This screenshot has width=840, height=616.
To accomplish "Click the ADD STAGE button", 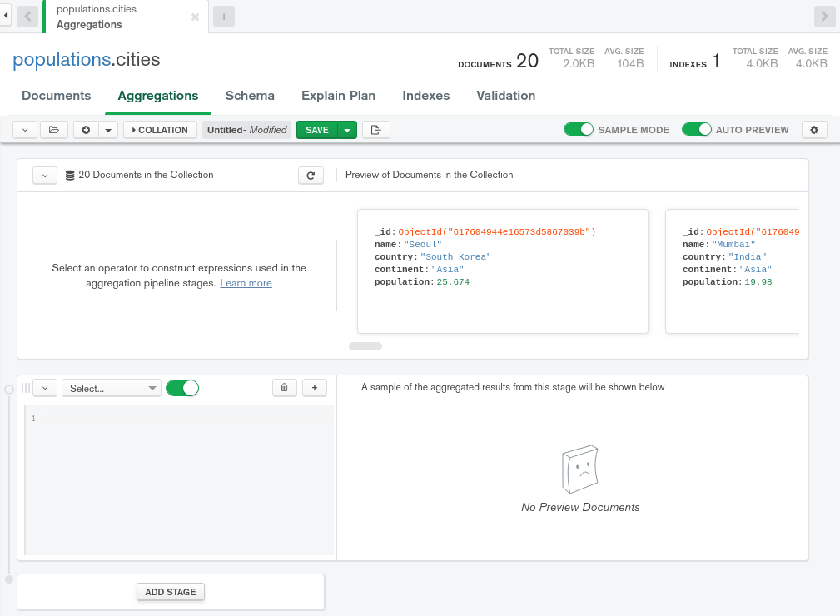I will tap(170, 591).
